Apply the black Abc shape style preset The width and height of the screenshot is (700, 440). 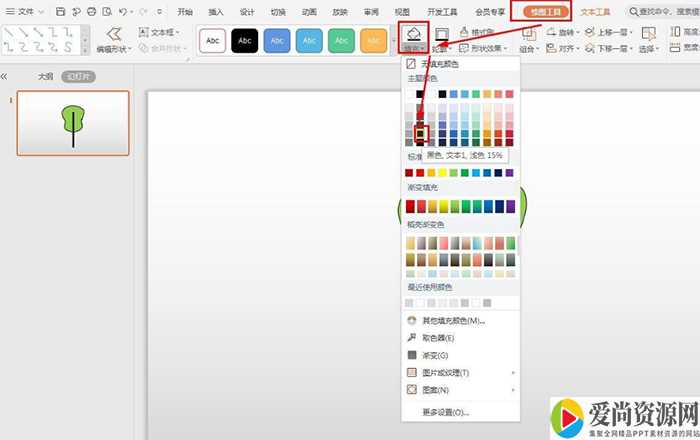[245, 40]
